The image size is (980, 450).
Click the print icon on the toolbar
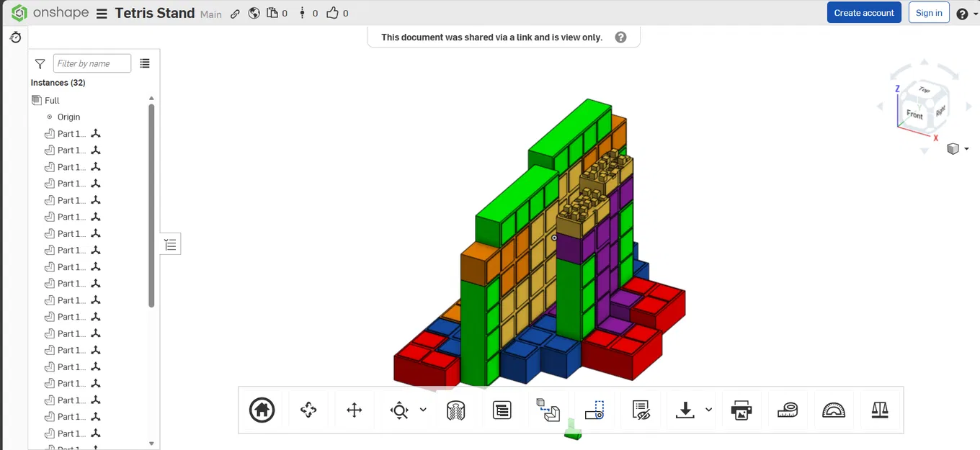741,410
